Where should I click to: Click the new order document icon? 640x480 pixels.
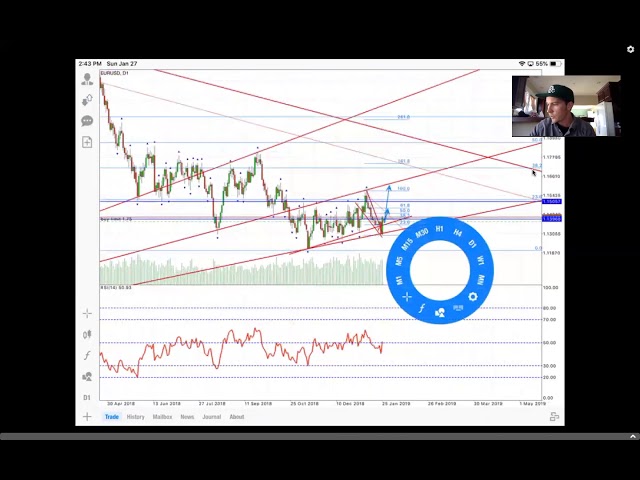tap(87, 142)
